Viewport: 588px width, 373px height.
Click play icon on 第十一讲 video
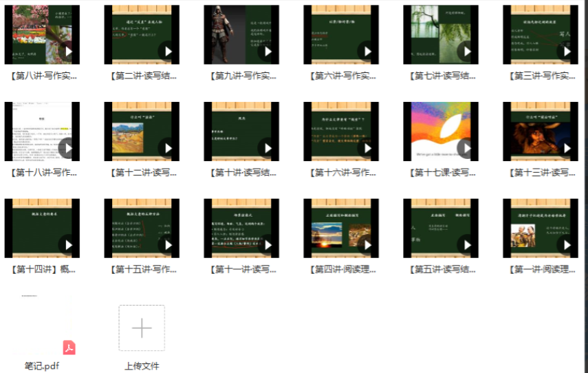267,245
